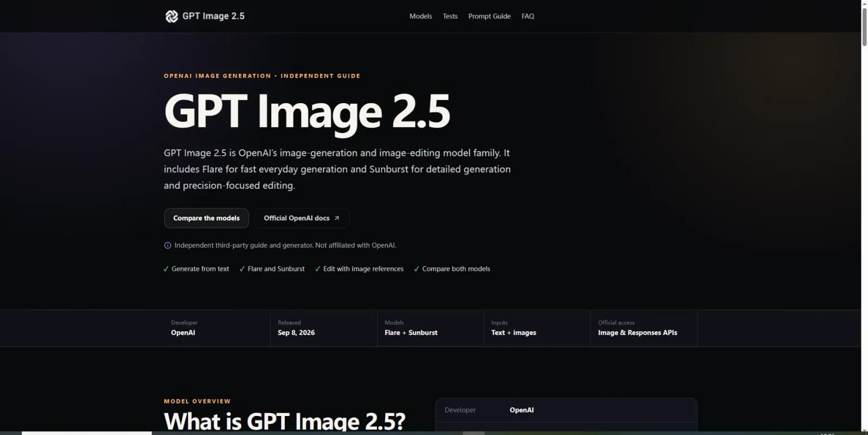
Task: Click the hero paragraph describing GPT Image 2.5
Action: coord(337,169)
